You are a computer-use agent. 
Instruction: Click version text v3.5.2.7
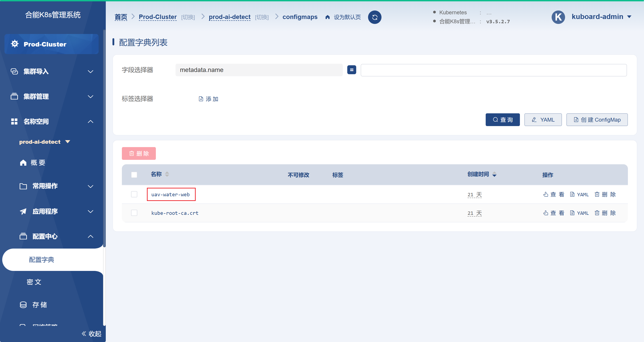tap(498, 21)
